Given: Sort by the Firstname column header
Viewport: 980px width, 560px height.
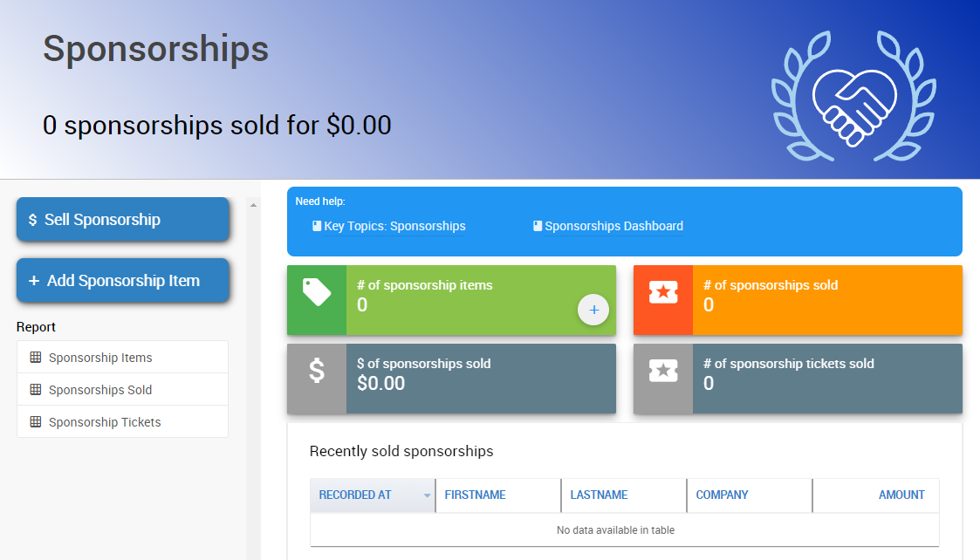Looking at the screenshot, I should pyautogui.click(x=476, y=495).
